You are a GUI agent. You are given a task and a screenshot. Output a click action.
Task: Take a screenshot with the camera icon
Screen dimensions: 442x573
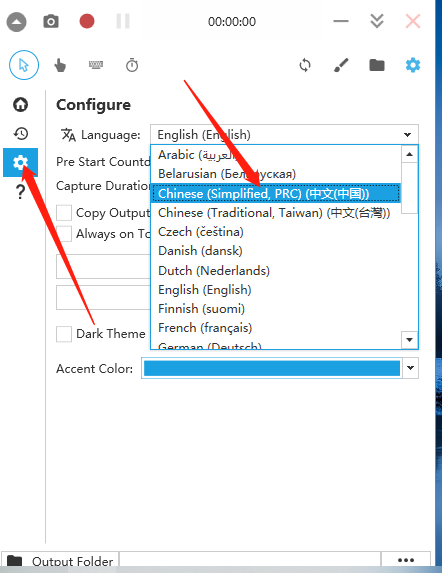tap(51, 22)
